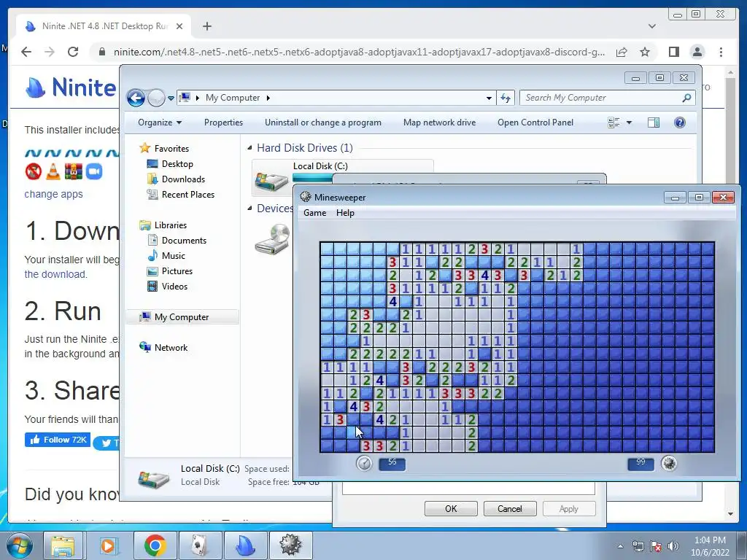Toggle the preview pane icon

[x=654, y=122]
